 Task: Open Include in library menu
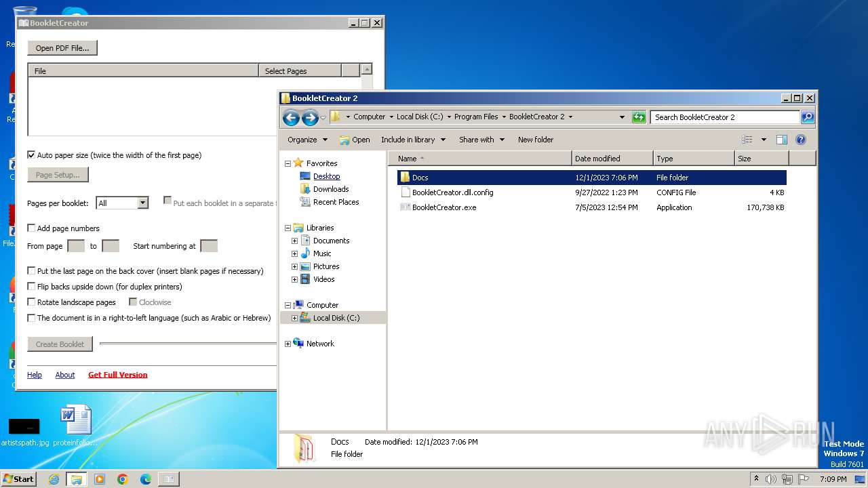pos(413,140)
